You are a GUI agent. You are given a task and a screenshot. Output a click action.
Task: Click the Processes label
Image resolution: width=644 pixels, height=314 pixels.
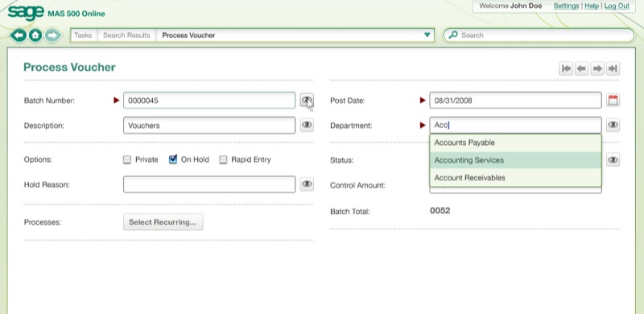coord(43,222)
